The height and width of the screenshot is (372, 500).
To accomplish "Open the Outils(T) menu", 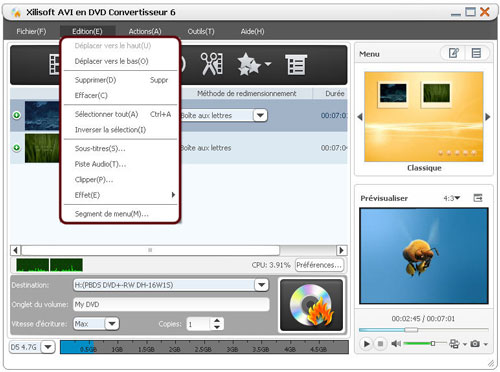I will coord(201,31).
